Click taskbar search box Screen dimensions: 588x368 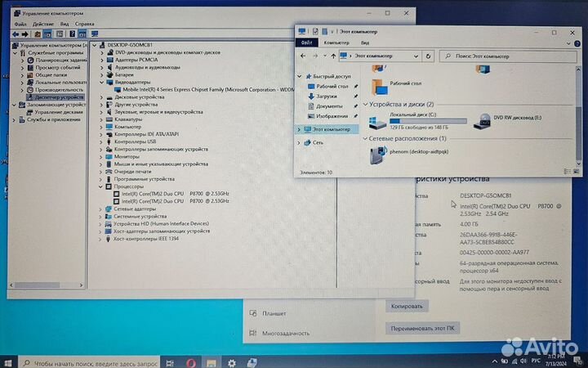(89, 363)
